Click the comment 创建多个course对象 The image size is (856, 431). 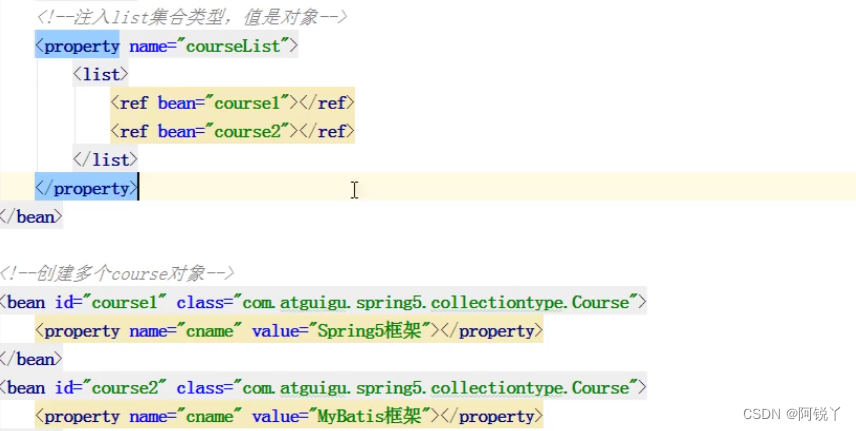pos(117,273)
